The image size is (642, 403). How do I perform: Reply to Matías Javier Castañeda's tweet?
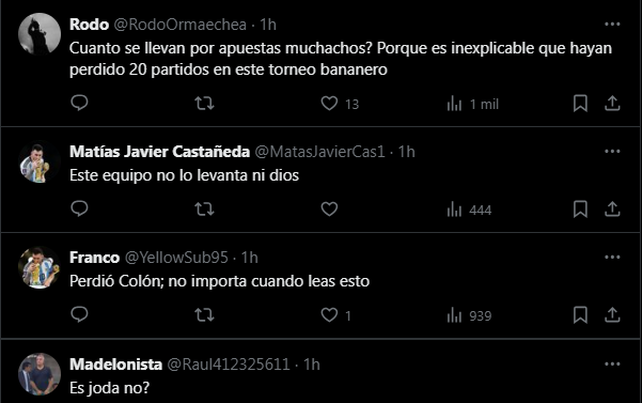[x=80, y=209]
